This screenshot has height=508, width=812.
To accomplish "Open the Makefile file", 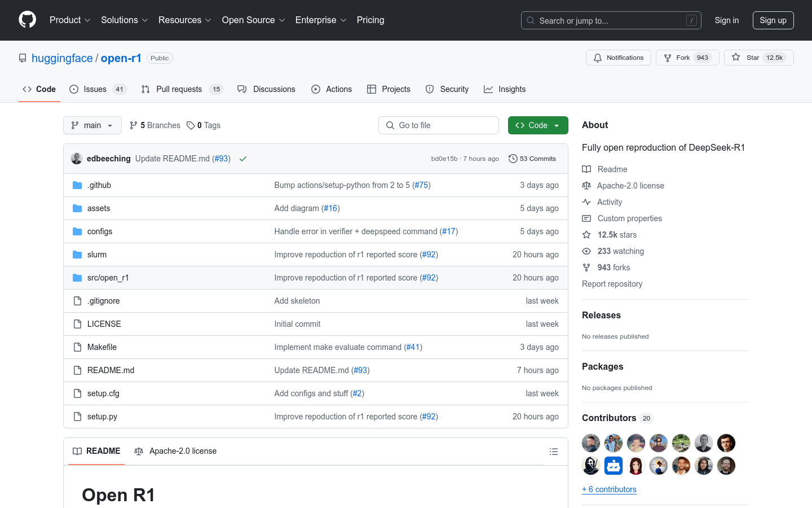I will click(x=102, y=347).
